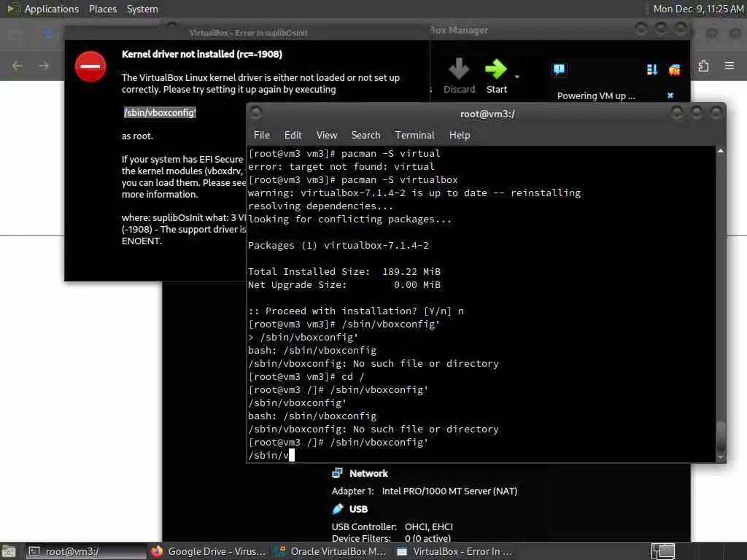Switch to the 'Google Drive - Virus...' Firefox taskbar entry
The height and width of the screenshot is (560, 747).
click(209, 551)
